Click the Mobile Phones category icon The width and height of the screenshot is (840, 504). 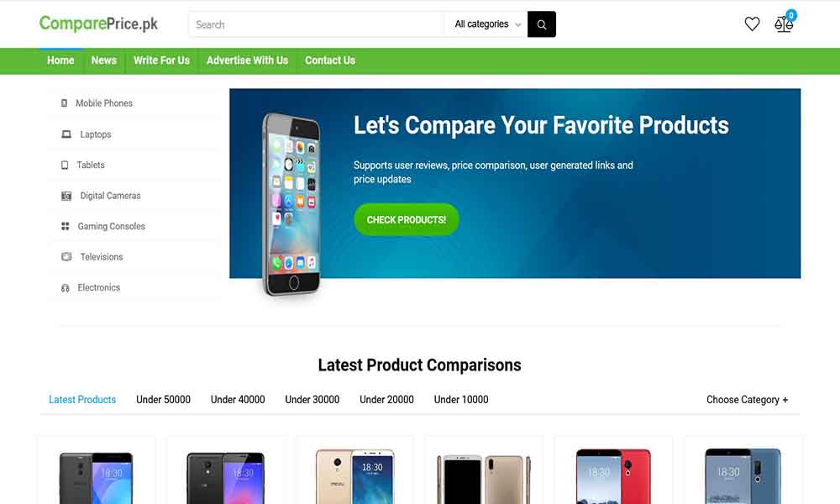tap(65, 102)
